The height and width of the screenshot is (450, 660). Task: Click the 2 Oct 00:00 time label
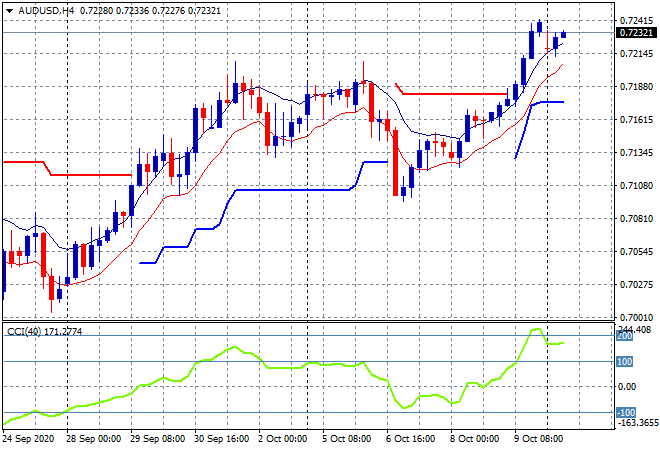[283, 439]
